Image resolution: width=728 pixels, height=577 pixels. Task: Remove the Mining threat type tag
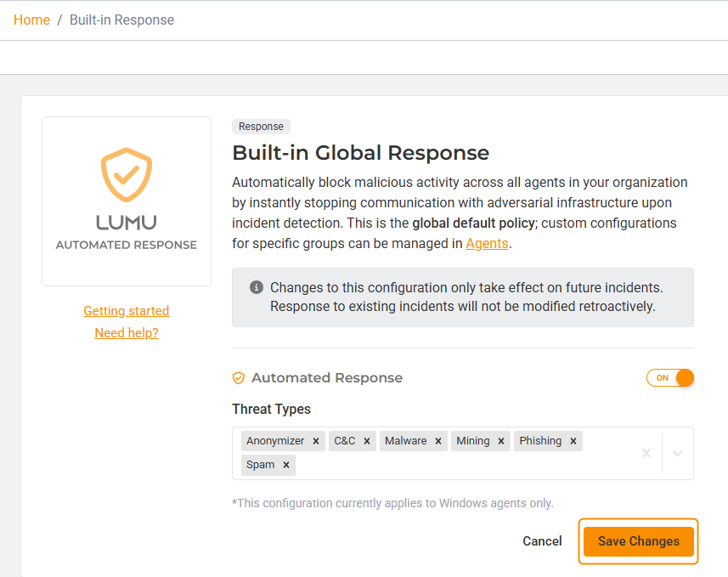[501, 441]
